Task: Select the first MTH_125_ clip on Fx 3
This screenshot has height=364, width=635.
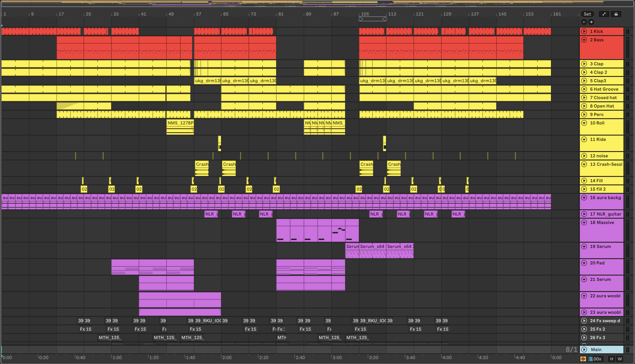Action: (x=110, y=338)
